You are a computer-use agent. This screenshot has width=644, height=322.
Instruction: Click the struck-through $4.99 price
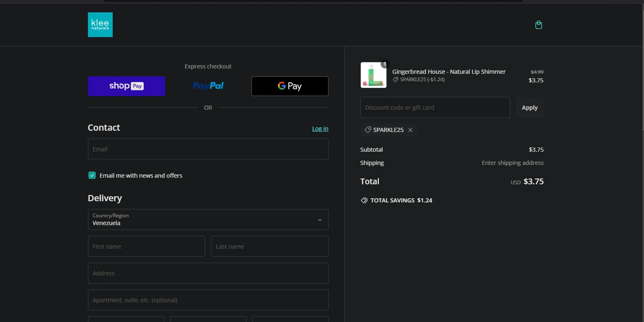[537, 72]
